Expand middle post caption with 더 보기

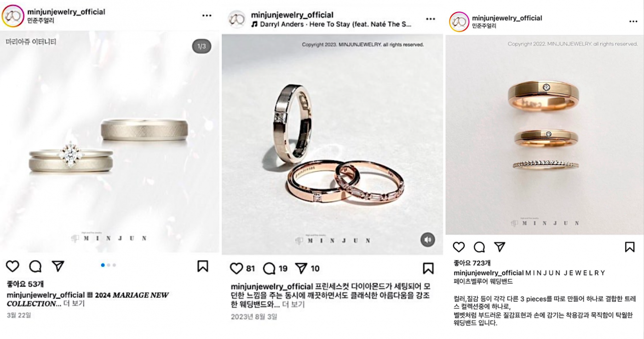(x=293, y=304)
